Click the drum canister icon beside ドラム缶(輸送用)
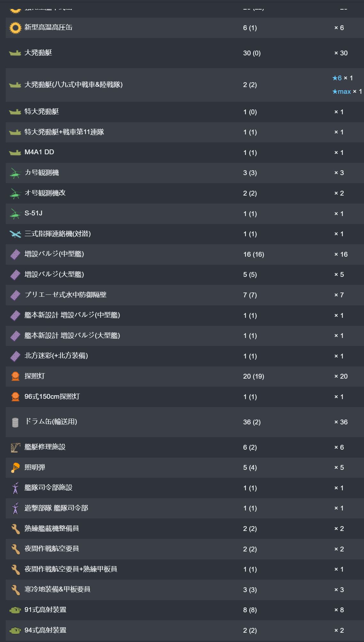The width and height of the screenshot is (364, 642). click(15, 422)
